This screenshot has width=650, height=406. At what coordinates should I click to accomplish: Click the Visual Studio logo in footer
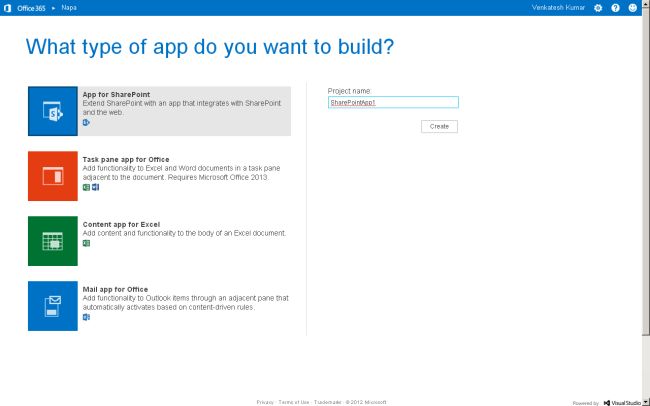tap(622, 403)
